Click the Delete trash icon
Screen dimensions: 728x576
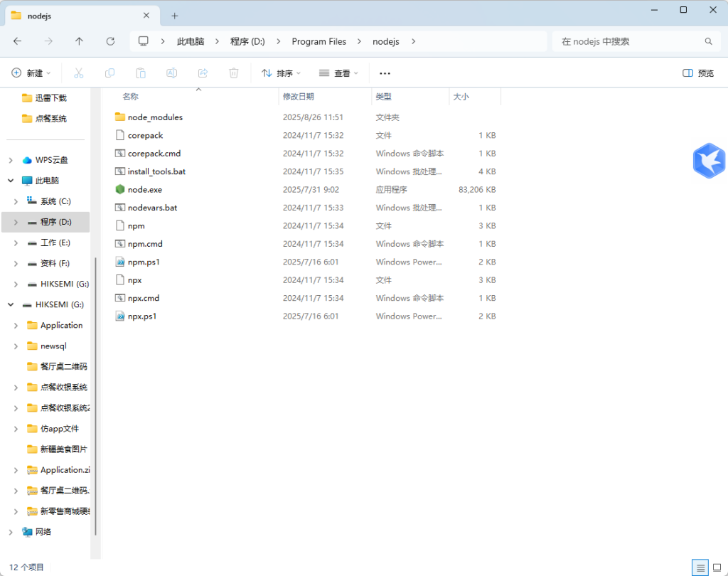(233, 73)
